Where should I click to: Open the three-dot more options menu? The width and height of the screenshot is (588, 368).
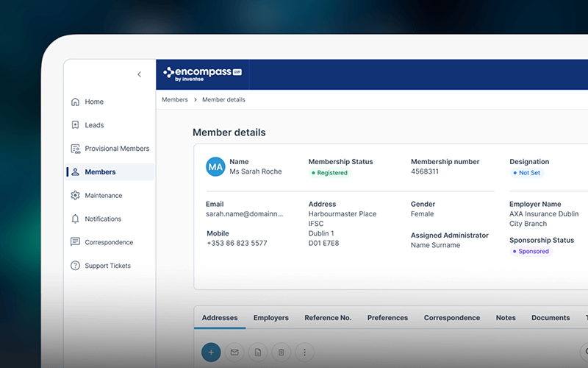pos(304,353)
